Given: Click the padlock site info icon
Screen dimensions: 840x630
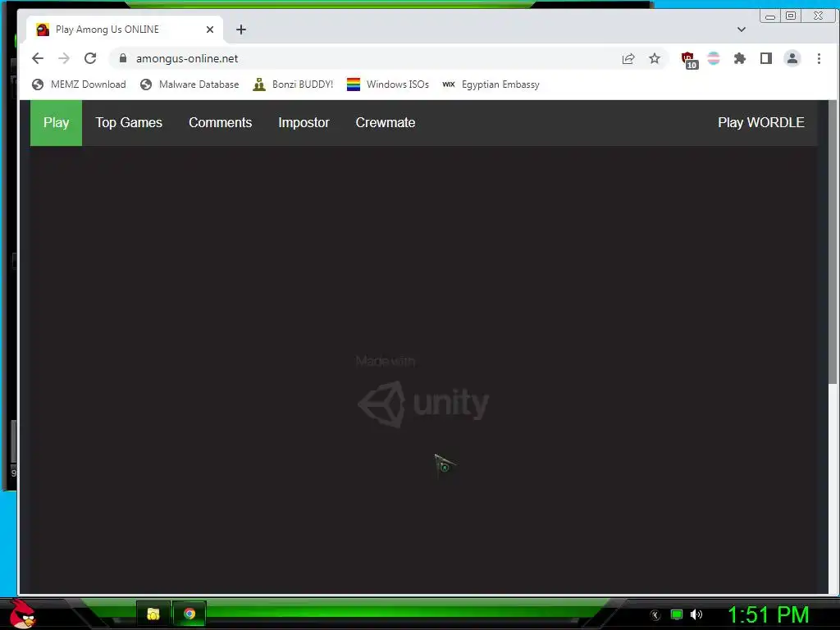Looking at the screenshot, I should 123,58.
